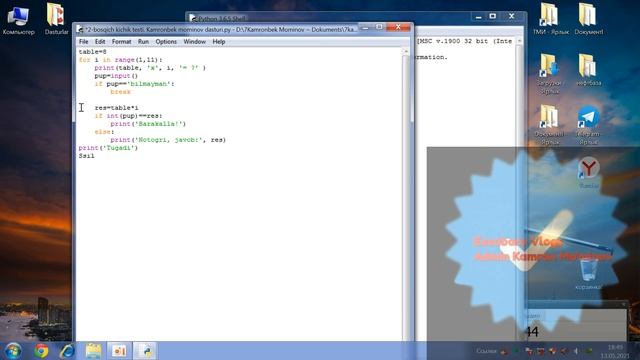Image resolution: width=640 pixels, height=360 pixels.
Task: Minimize the Python Shell window
Action: pos(478,16)
